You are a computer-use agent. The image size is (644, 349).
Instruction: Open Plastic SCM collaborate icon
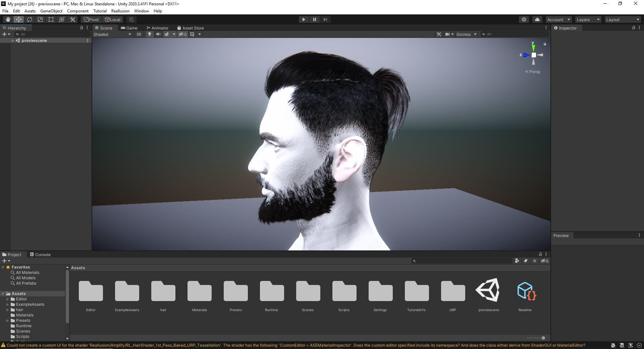pos(524,19)
